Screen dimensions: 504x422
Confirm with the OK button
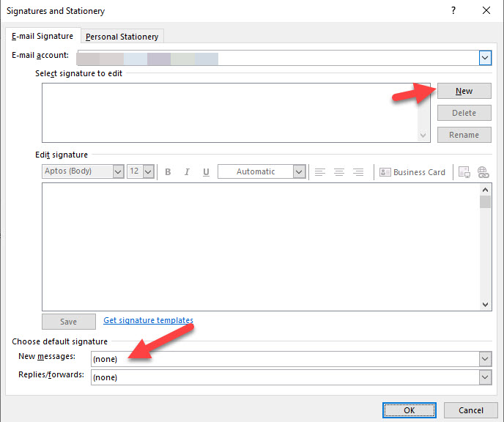pos(409,410)
